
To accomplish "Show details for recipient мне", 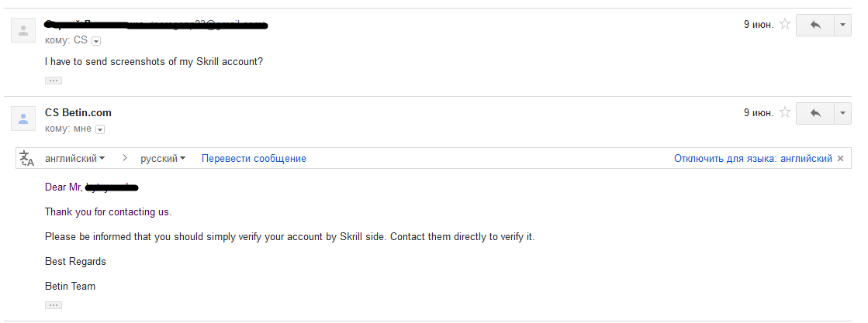I will (100, 129).
